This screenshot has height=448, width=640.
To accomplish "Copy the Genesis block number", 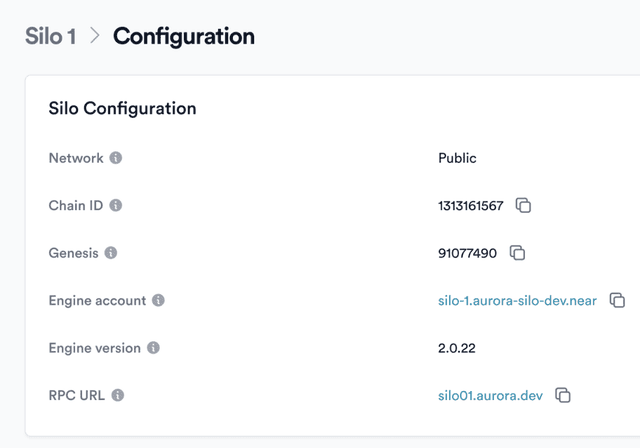I will pos(517,253).
